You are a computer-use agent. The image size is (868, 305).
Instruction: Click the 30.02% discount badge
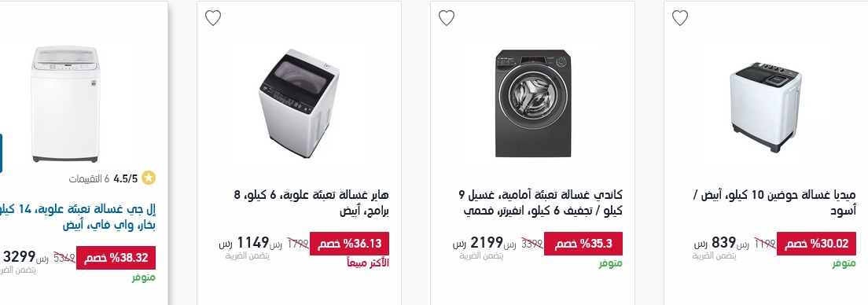(x=817, y=244)
